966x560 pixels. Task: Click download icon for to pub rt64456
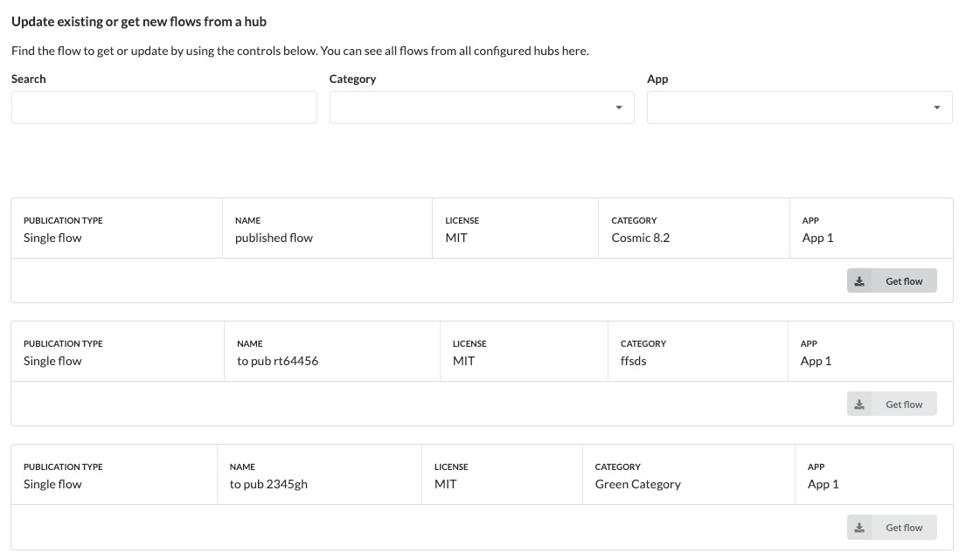tap(859, 404)
